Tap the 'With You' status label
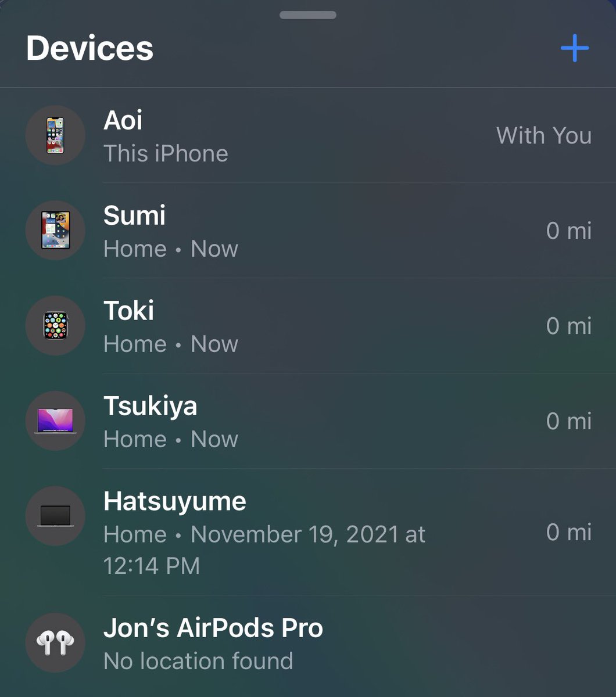Image resolution: width=616 pixels, height=697 pixels. [x=544, y=135]
